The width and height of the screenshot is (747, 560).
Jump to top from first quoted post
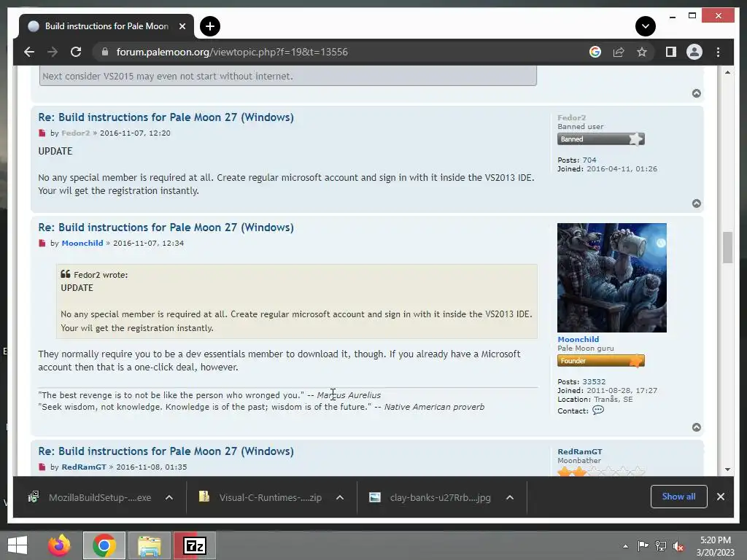[697, 93]
